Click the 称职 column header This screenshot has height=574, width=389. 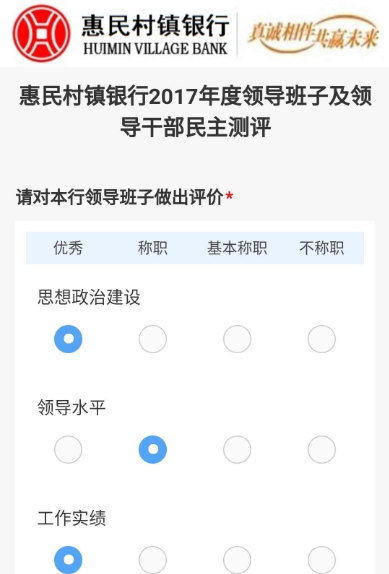(153, 248)
